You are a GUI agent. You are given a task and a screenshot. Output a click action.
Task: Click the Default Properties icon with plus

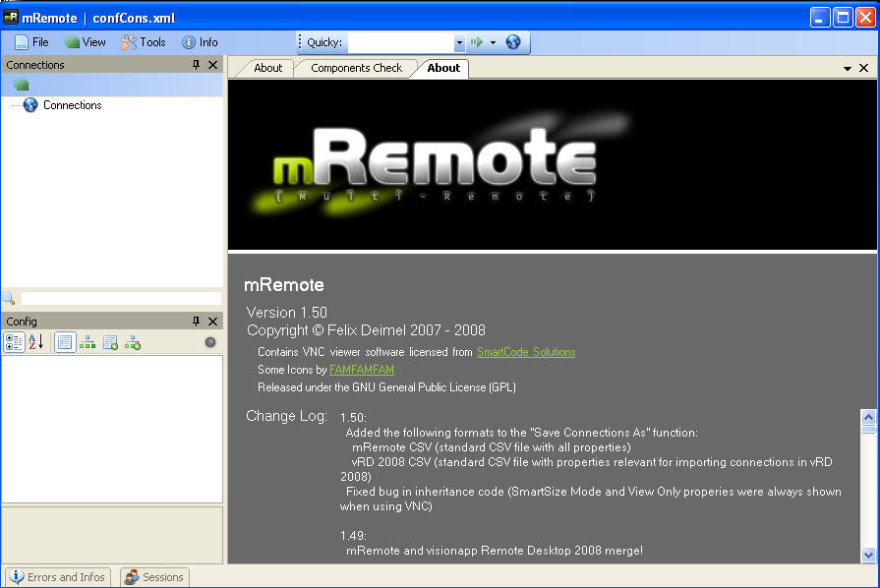click(x=110, y=342)
